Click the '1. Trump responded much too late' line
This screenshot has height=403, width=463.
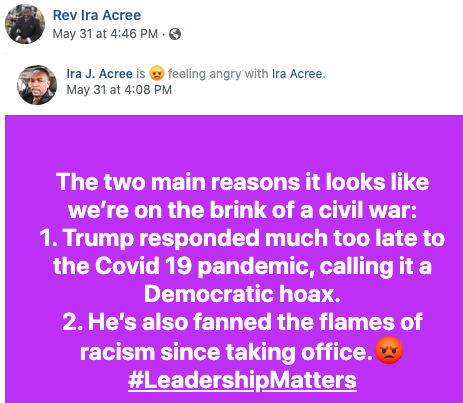point(242,238)
